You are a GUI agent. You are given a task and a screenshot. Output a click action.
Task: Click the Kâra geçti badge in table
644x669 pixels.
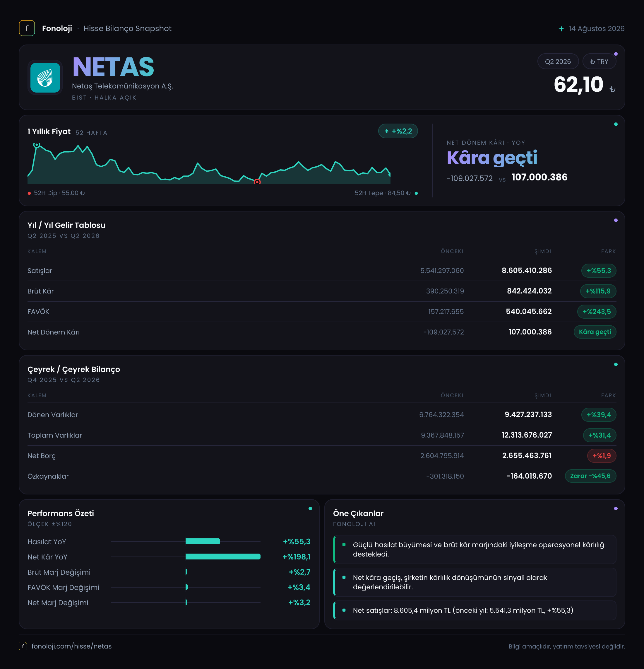595,332
